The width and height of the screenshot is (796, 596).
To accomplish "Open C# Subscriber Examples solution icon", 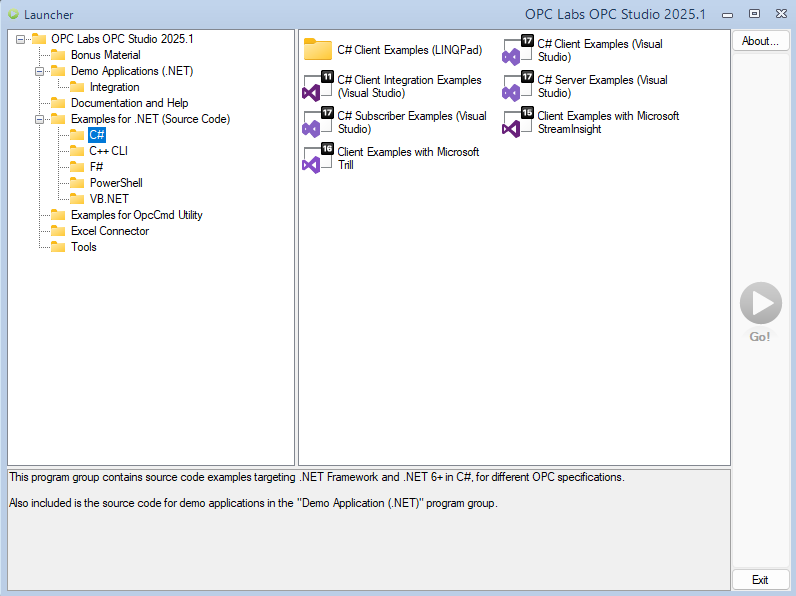I will tap(317, 123).
